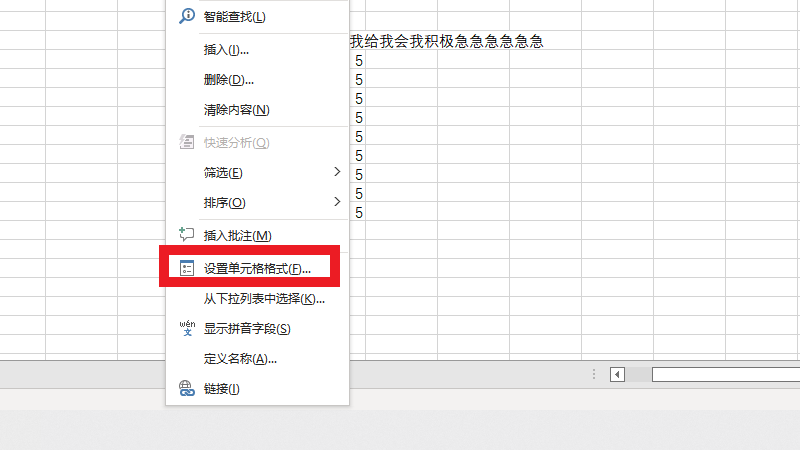Select the last cell containing 5
Viewport: 800px width, 450px height.
(359, 212)
